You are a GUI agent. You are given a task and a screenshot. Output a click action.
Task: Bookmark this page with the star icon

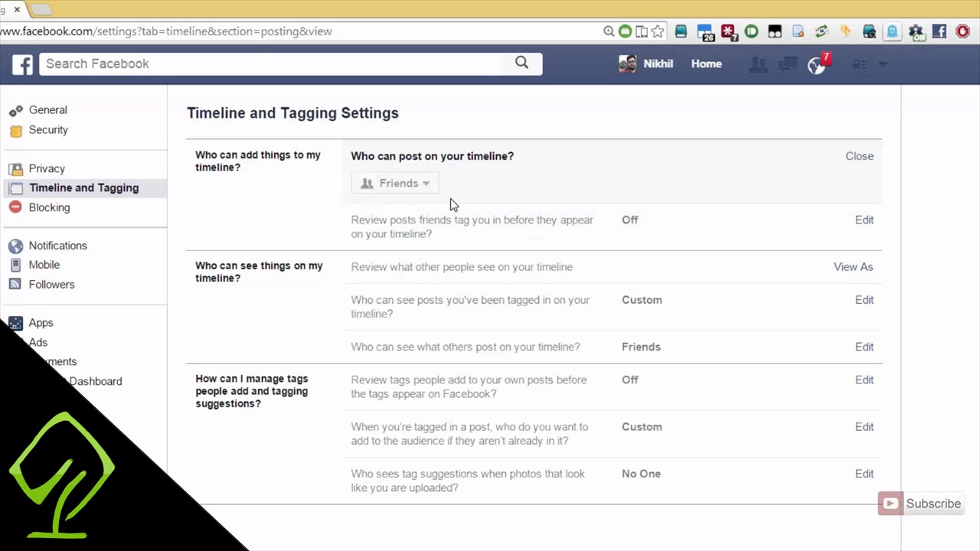coord(658,31)
